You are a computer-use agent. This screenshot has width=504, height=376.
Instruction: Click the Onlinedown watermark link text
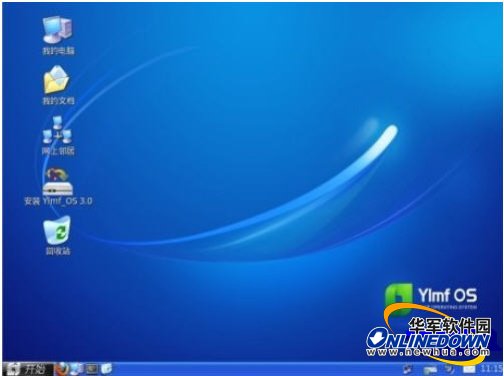[428, 341]
